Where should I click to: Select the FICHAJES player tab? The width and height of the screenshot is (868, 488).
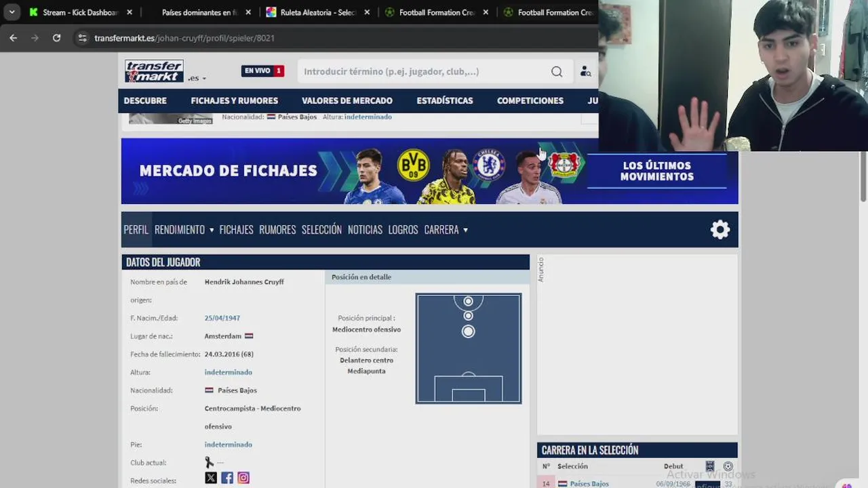[236, 230]
